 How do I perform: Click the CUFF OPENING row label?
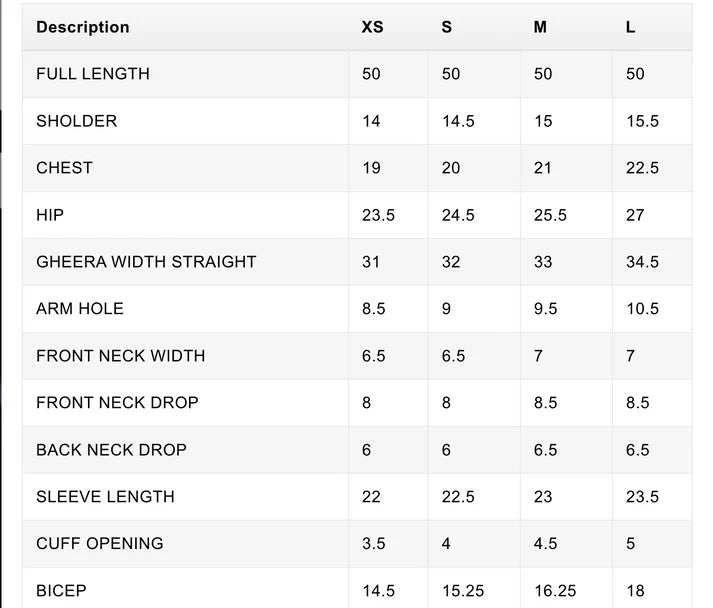[100, 543]
